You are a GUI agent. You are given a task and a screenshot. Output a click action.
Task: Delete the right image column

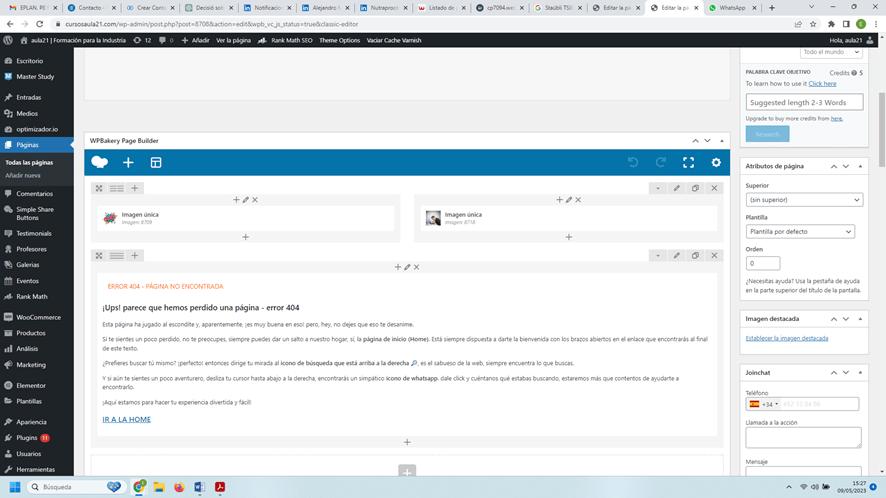coord(578,200)
